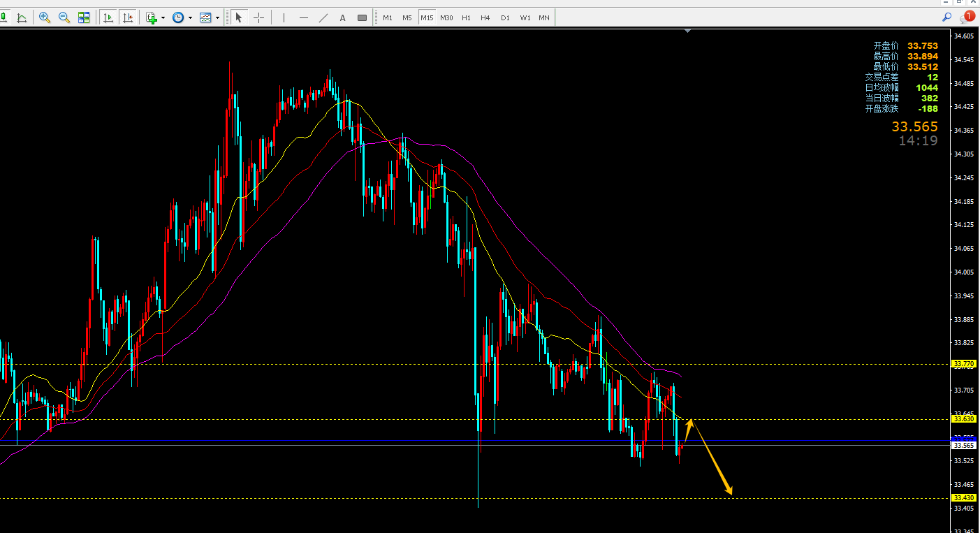This screenshot has width=980, height=533.
Task: Toggle chart shift from right border
Action: [128, 17]
